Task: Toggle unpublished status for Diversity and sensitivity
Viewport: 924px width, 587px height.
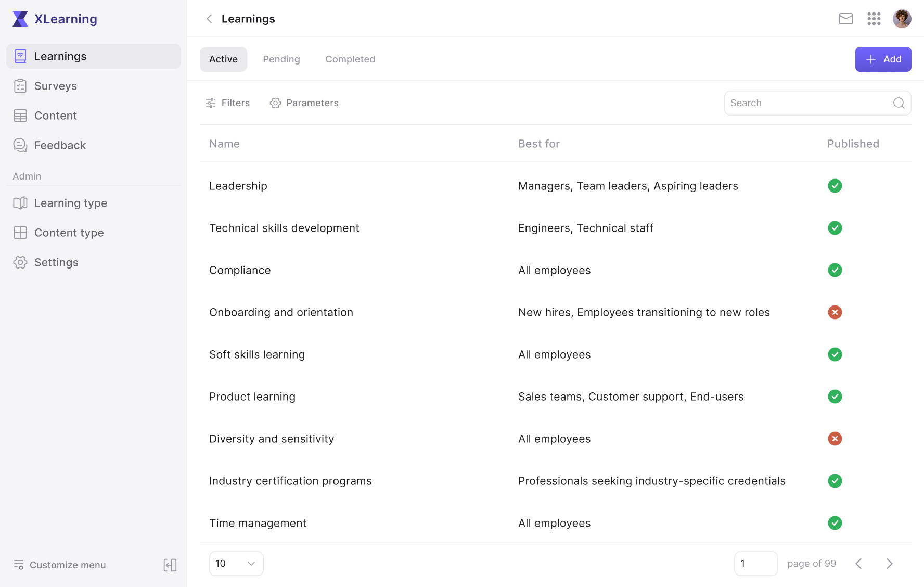Action: [x=835, y=439]
